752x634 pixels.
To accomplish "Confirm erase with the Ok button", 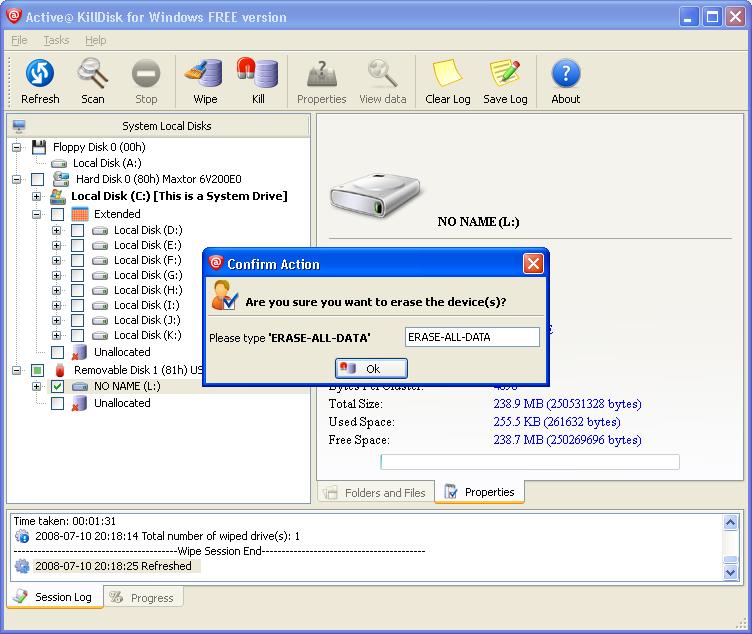I will pyautogui.click(x=371, y=369).
